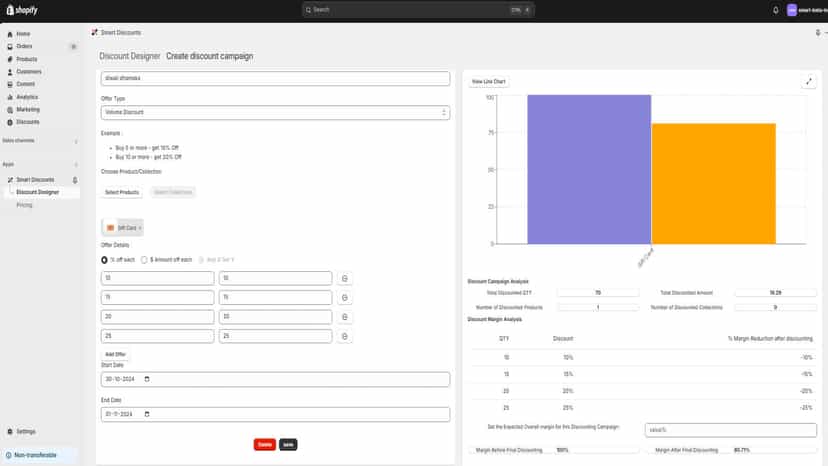
Task: Click the Add Offer button
Action: pos(115,355)
